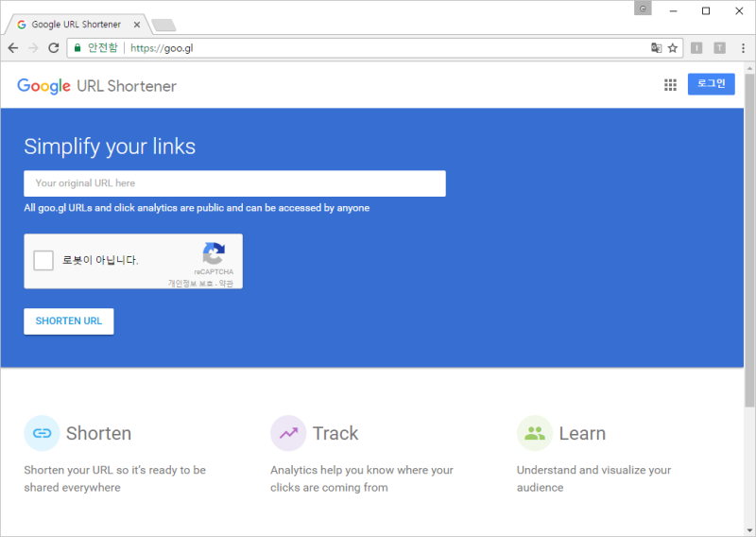This screenshot has height=537, width=756.
Task: Bookmark page with star icon
Action: 673,48
